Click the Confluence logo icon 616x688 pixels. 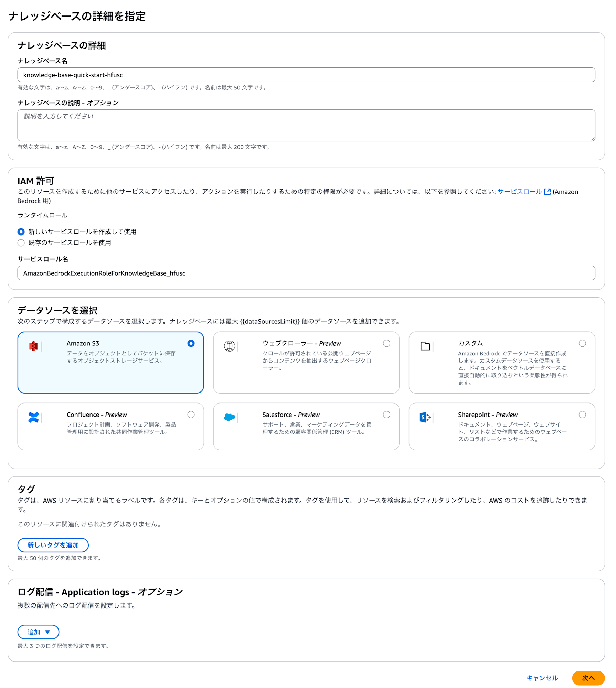click(33, 417)
